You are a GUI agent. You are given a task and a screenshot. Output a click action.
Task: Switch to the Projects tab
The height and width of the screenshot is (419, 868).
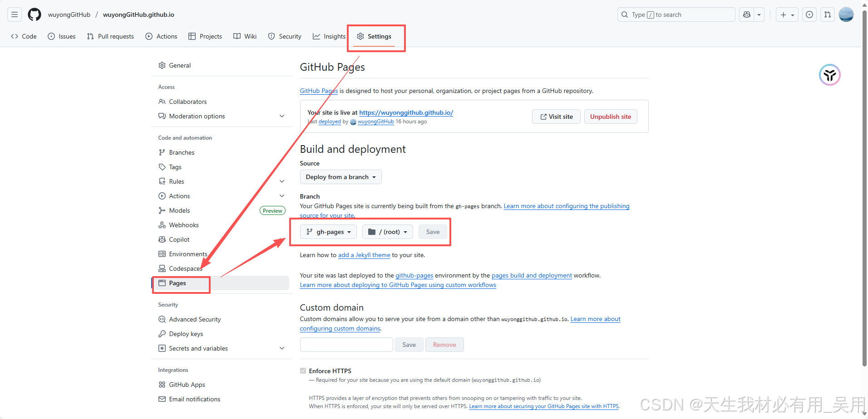[x=205, y=36]
